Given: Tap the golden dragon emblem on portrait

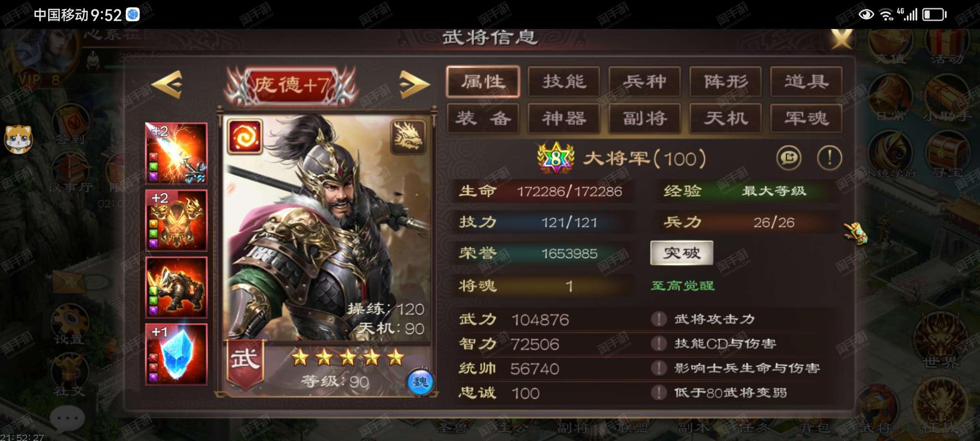Looking at the screenshot, I should pos(408,137).
